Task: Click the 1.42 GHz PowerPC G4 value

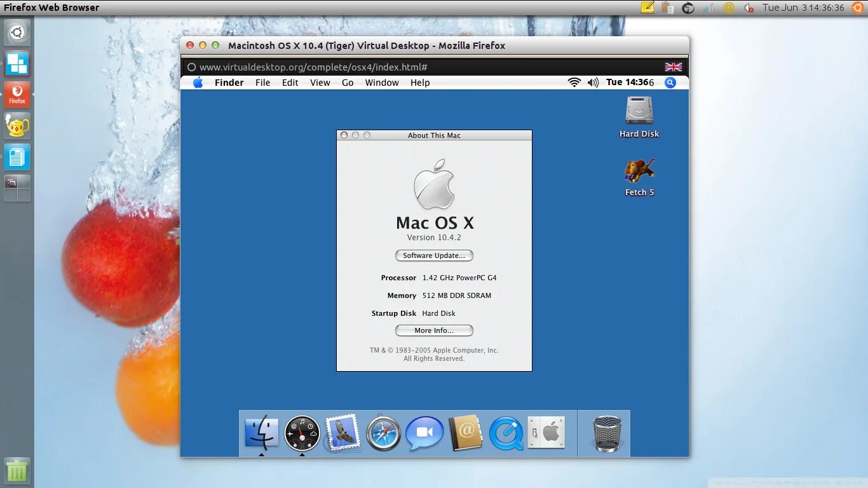Action: click(459, 278)
